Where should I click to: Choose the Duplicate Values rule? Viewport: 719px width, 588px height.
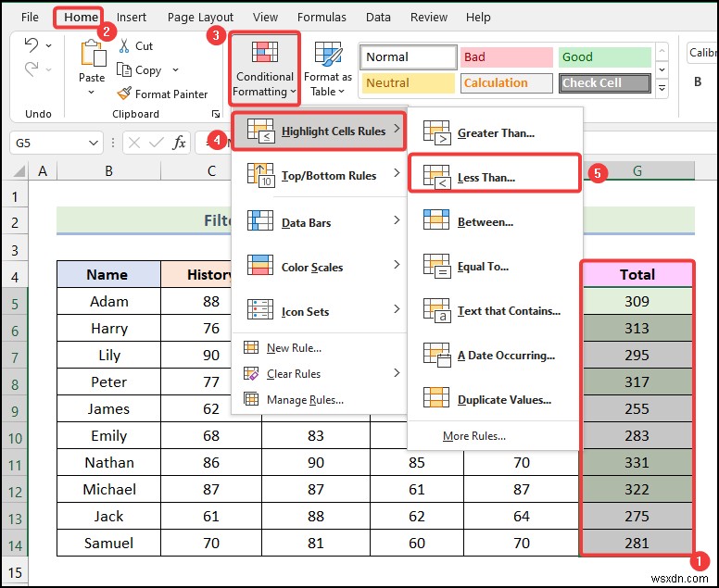[x=495, y=400]
